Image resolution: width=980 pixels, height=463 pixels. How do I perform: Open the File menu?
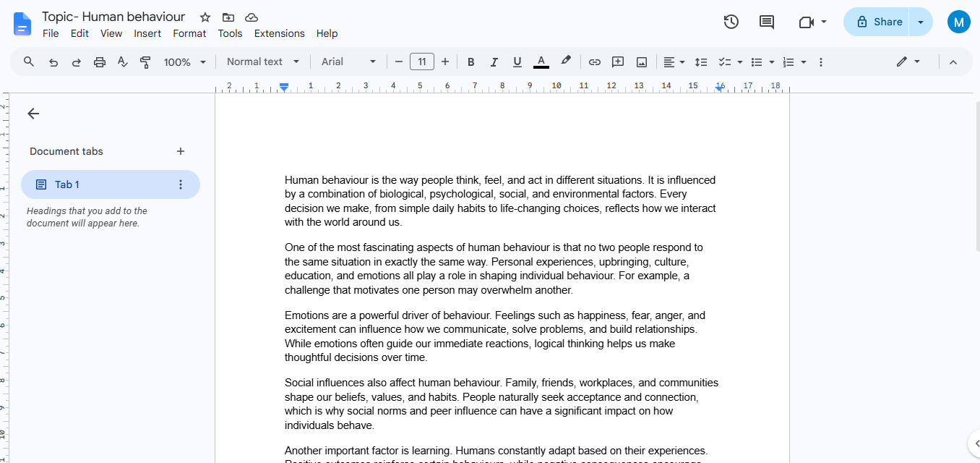tap(51, 33)
